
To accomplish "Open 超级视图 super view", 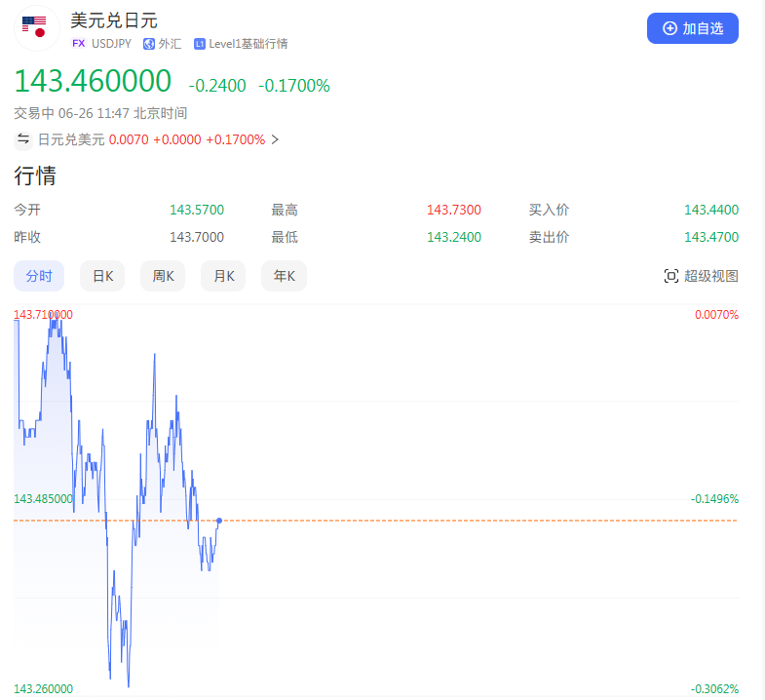I will point(701,276).
